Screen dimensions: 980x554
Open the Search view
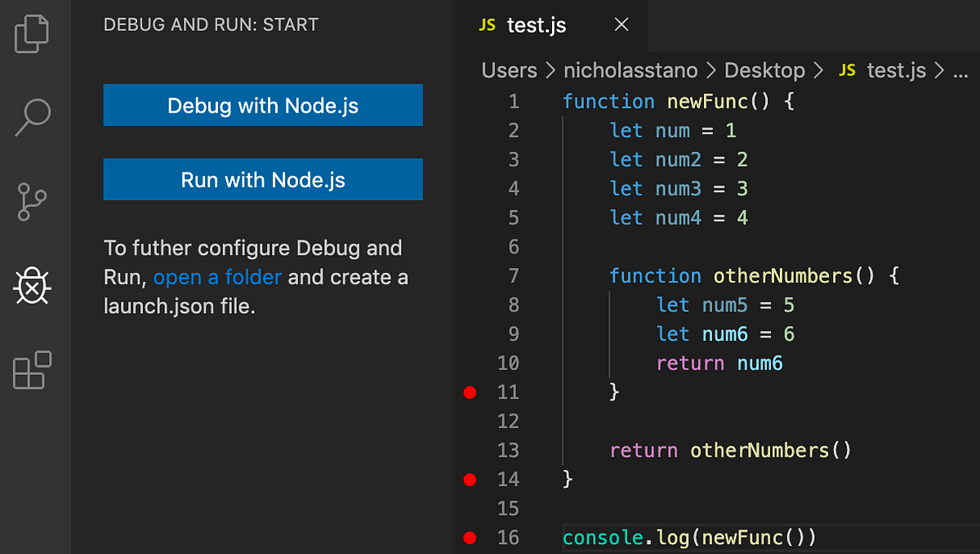33,118
